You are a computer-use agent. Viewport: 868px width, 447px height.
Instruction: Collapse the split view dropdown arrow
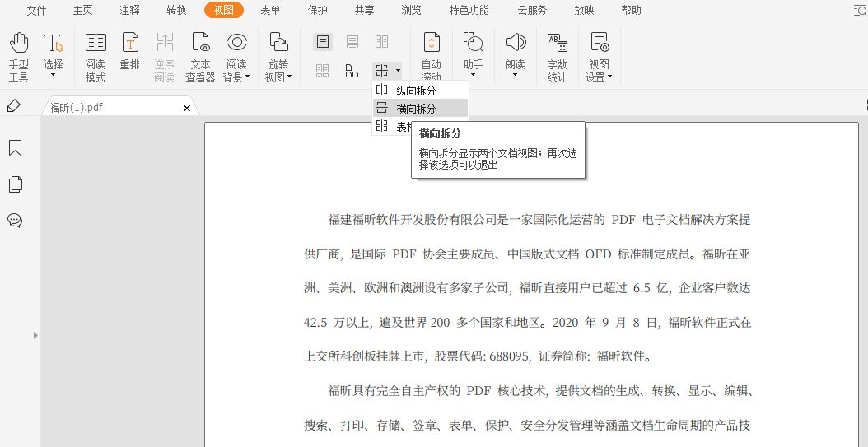tap(398, 70)
